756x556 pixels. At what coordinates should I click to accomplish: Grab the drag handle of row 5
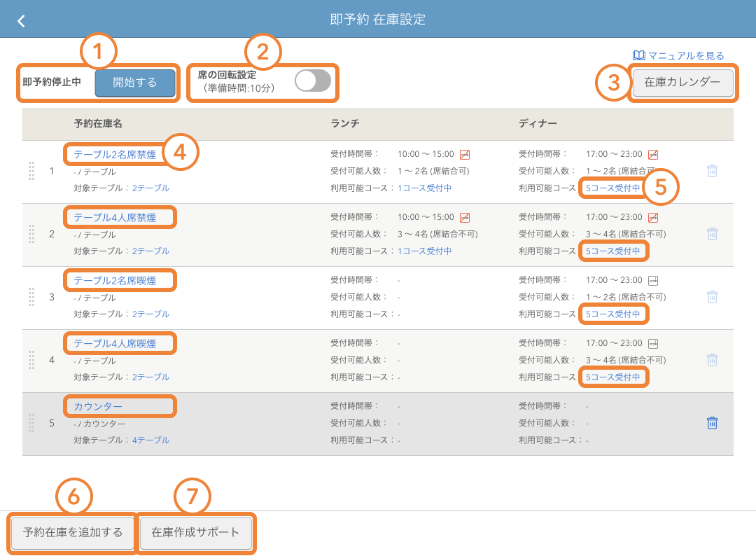pyautogui.click(x=31, y=423)
